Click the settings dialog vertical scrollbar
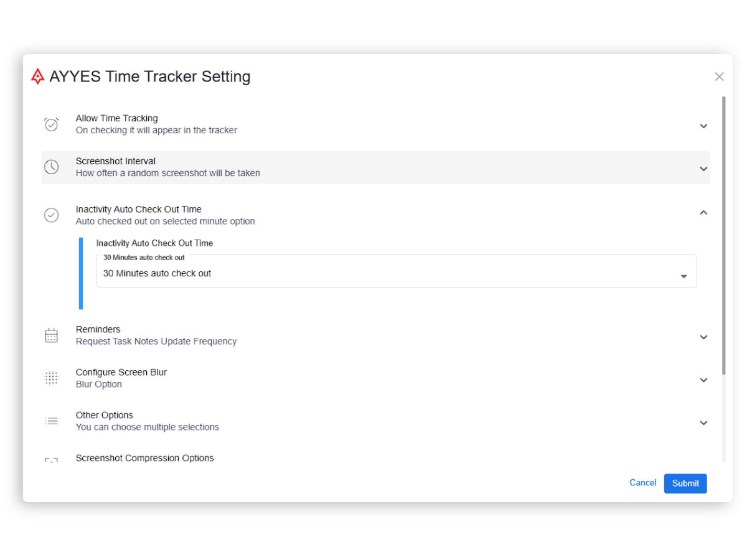 pos(723,235)
